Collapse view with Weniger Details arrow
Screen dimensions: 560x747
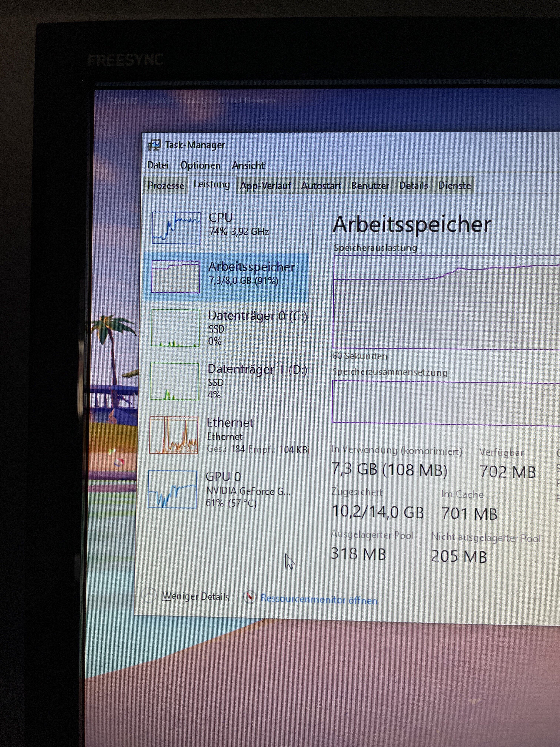point(149,595)
